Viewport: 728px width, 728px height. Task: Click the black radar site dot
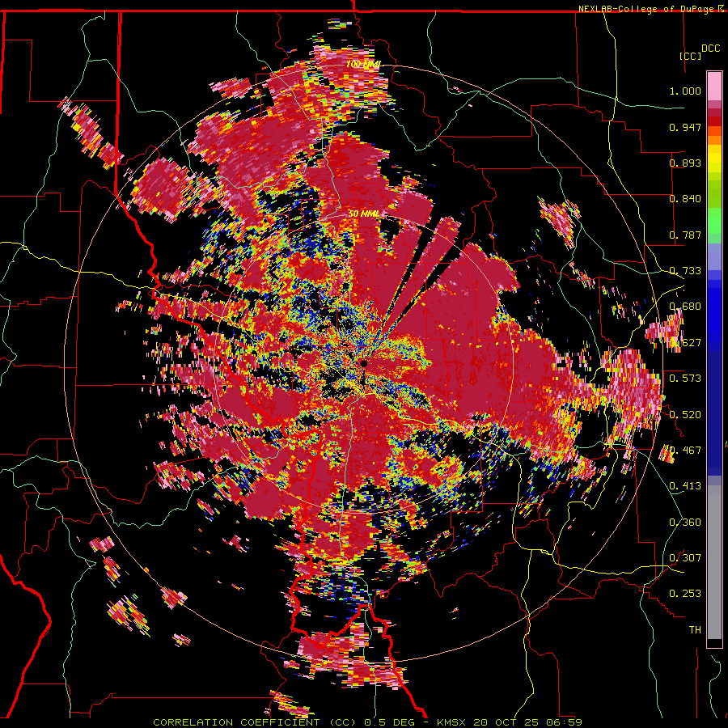(363, 364)
